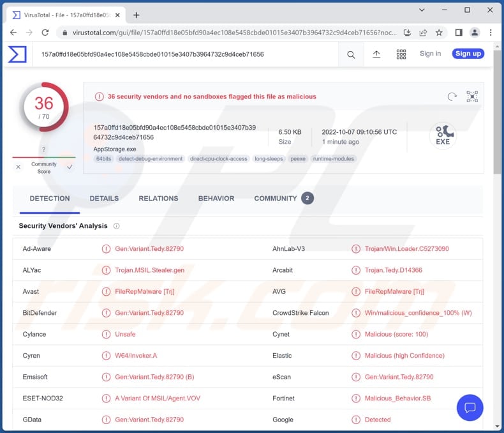The height and width of the screenshot is (433, 504).
Task: Click the page vertical scrollbar thumb
Action: 497,112
